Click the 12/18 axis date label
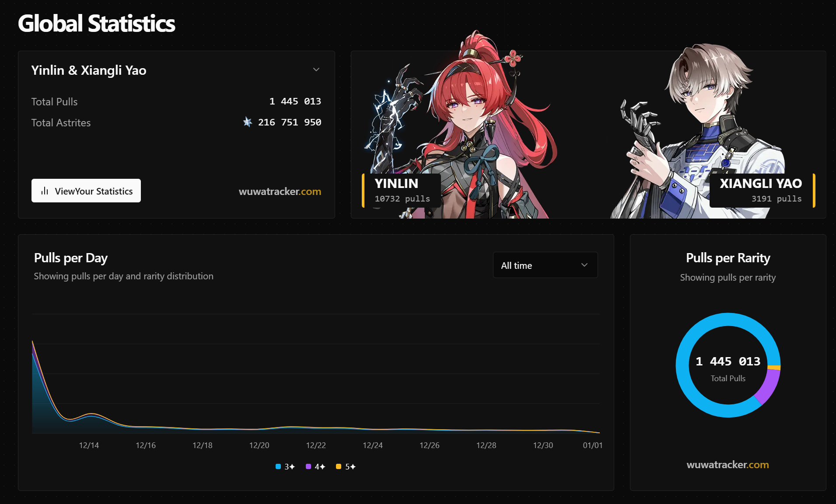836x504 pixels. click(x=203, y=445)
